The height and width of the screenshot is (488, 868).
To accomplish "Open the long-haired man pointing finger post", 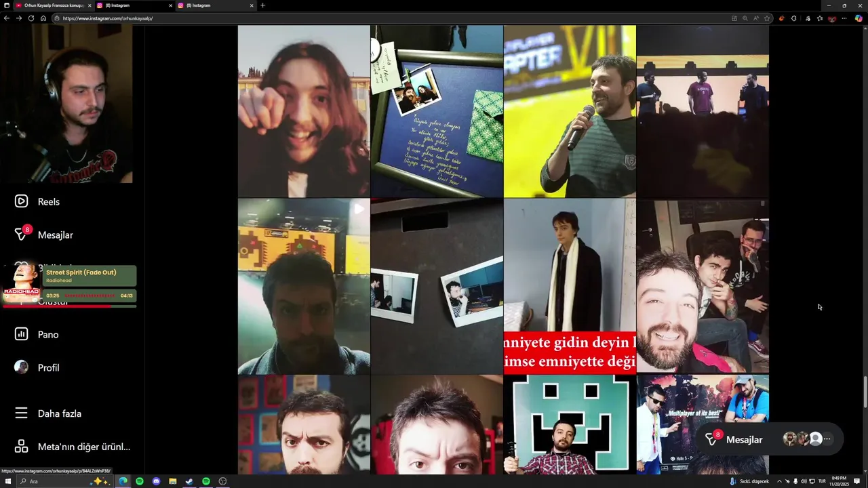I will point(304,110).
